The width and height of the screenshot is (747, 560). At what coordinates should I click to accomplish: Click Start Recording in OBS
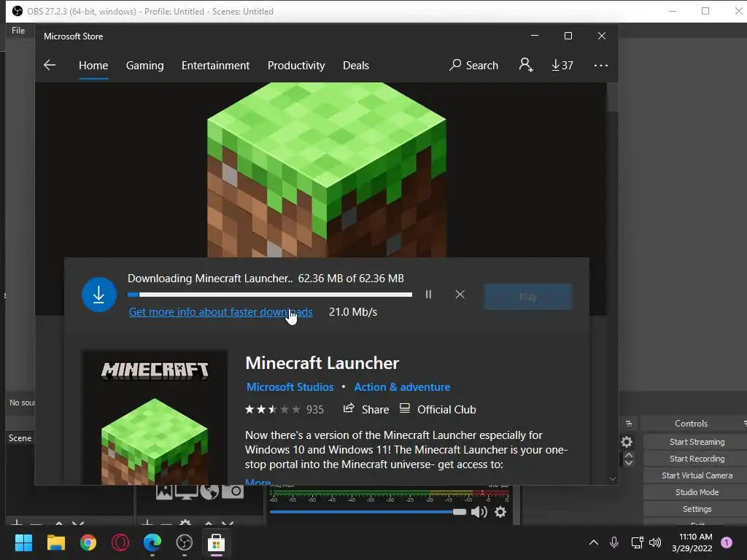(697, 459)
